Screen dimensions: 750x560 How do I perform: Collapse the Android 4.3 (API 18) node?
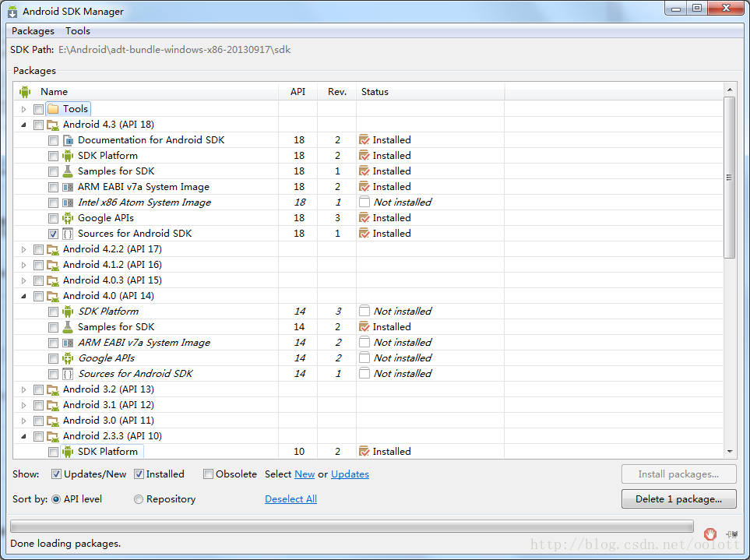23,125
